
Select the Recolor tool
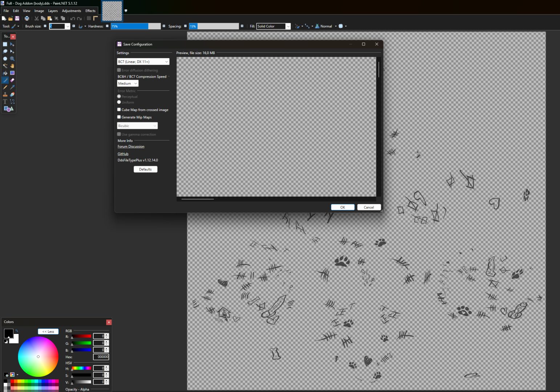point(12,94)
